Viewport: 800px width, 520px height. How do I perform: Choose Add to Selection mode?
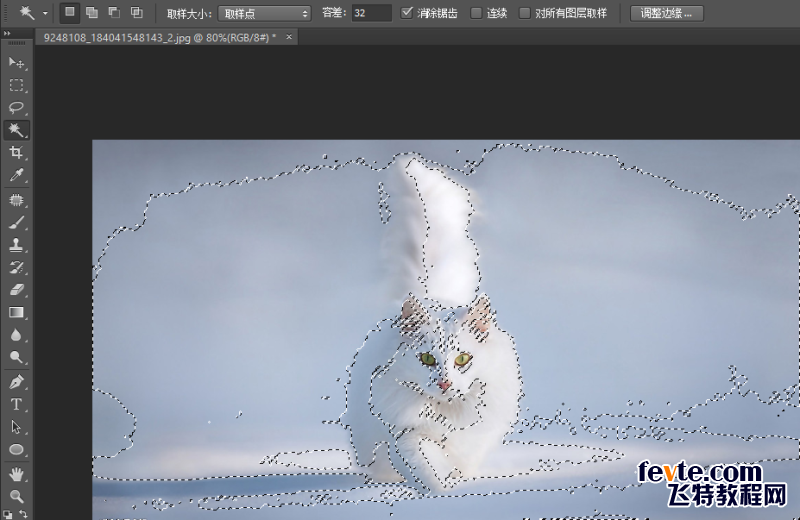92,13
